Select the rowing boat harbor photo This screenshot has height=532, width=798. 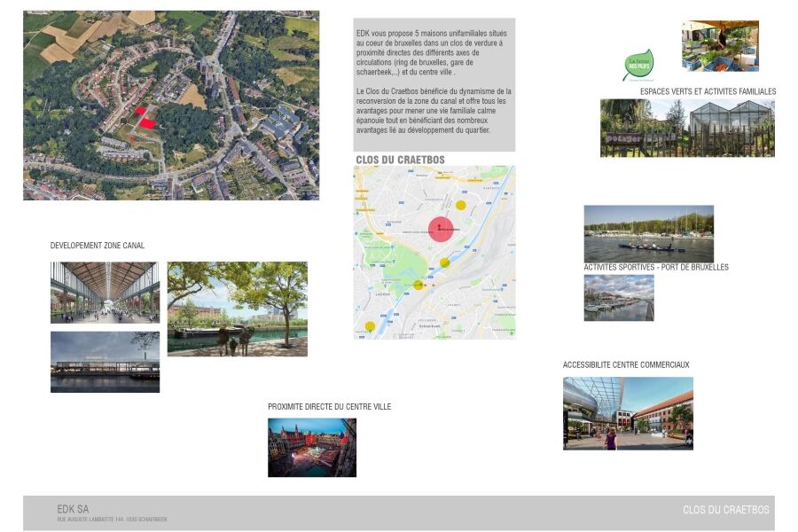(x=648, y=233)
